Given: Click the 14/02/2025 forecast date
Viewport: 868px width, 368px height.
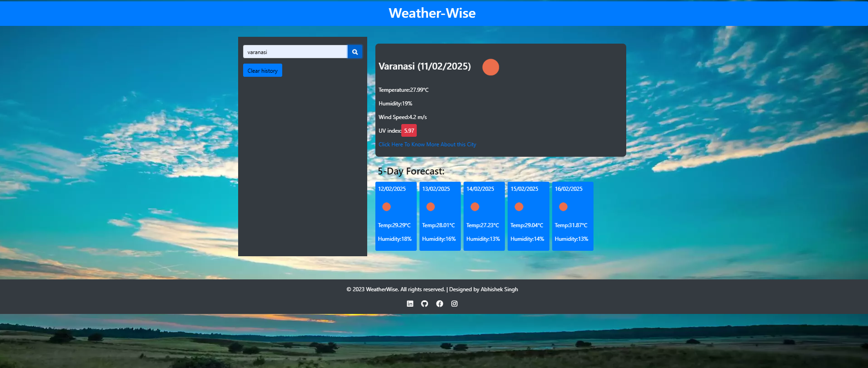Looking at the screenshot, I should (x=480, y=189).
